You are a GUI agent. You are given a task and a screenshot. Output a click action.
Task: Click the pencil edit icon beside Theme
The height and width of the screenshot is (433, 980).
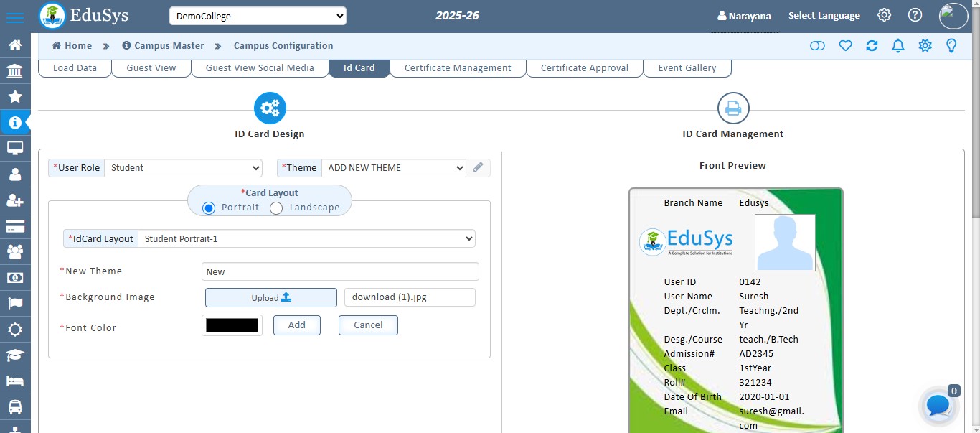479,168
